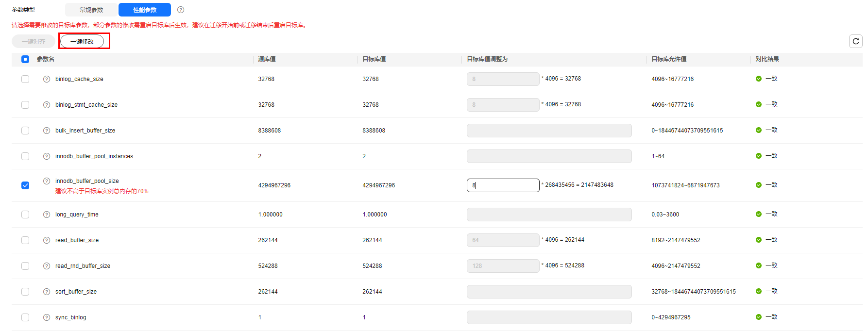Show help for long_query_time parameter

coord(47,215)
